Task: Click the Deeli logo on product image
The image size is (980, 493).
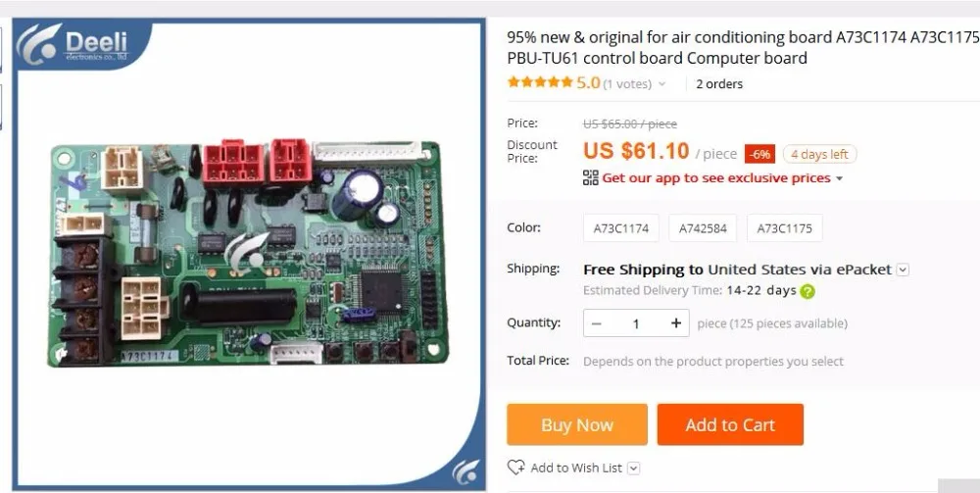Action: coord(73,44)
